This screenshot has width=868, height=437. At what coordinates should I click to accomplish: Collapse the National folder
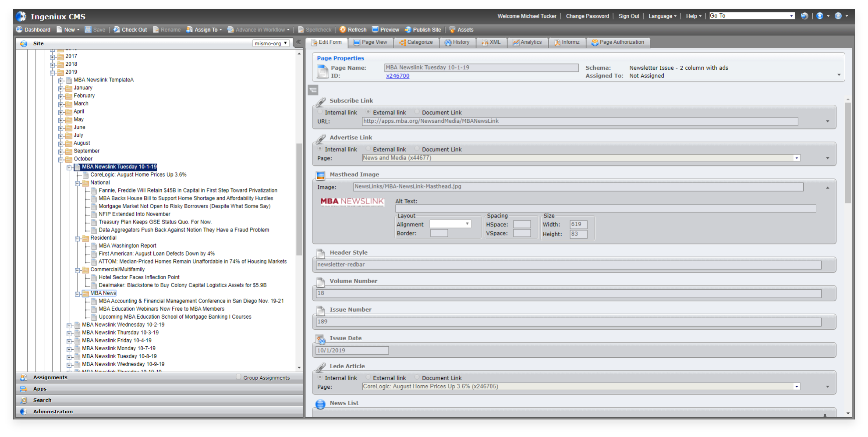[x=78, y=183]
